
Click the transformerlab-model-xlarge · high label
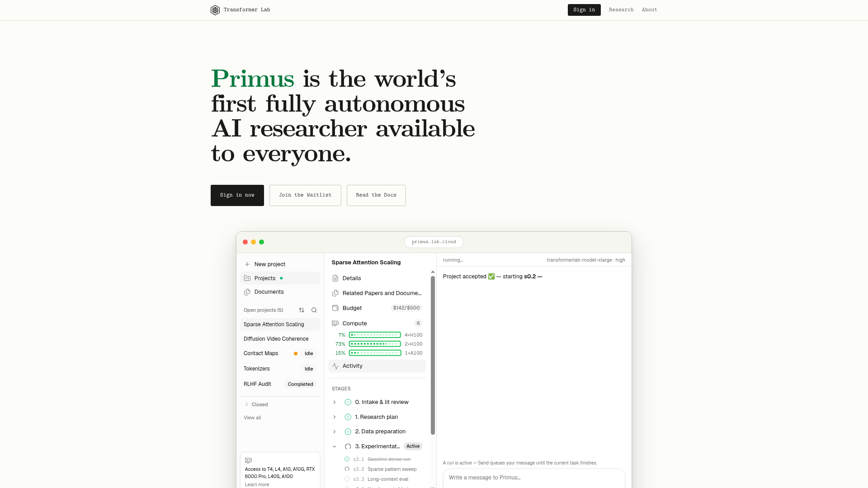(x=586, y=260)
